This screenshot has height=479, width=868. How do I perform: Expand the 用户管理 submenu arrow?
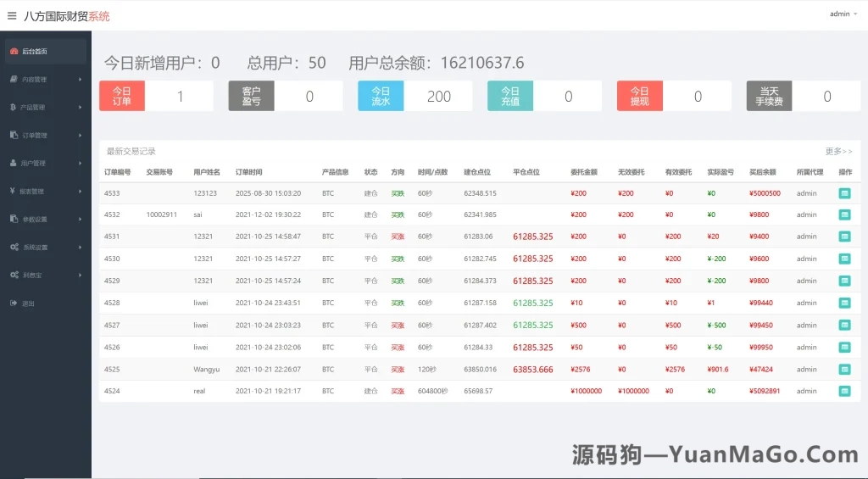coord(81,163)
